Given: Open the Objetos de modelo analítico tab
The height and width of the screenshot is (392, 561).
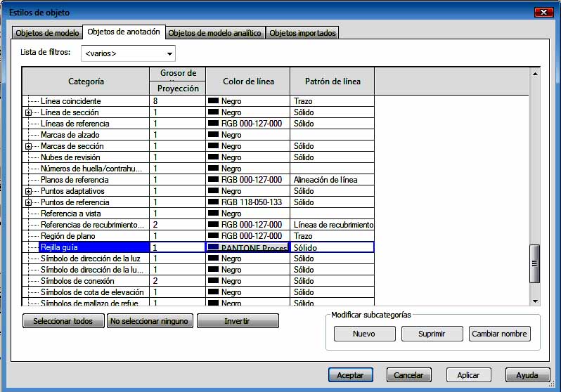Looking at the screenshot, I should (215, 33).
